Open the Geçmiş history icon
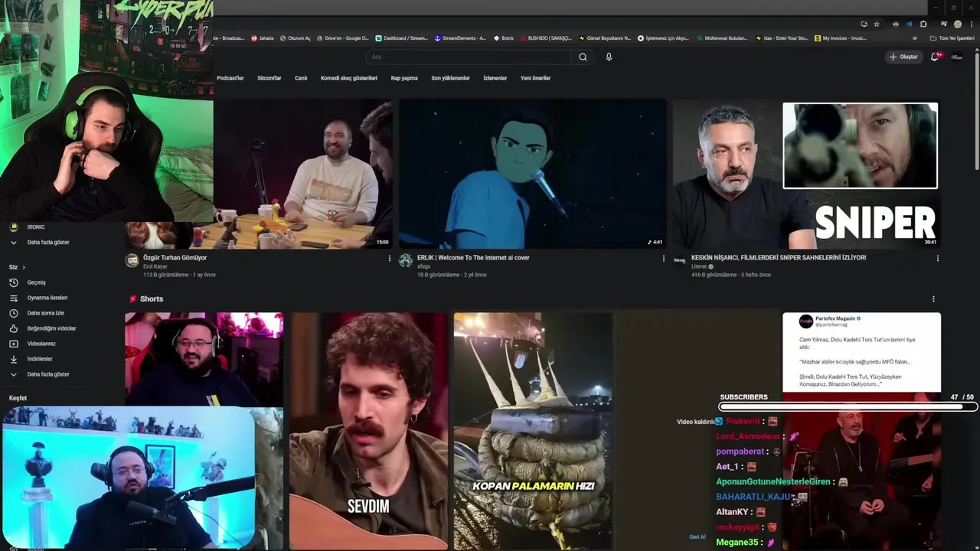 click(13, 282)
